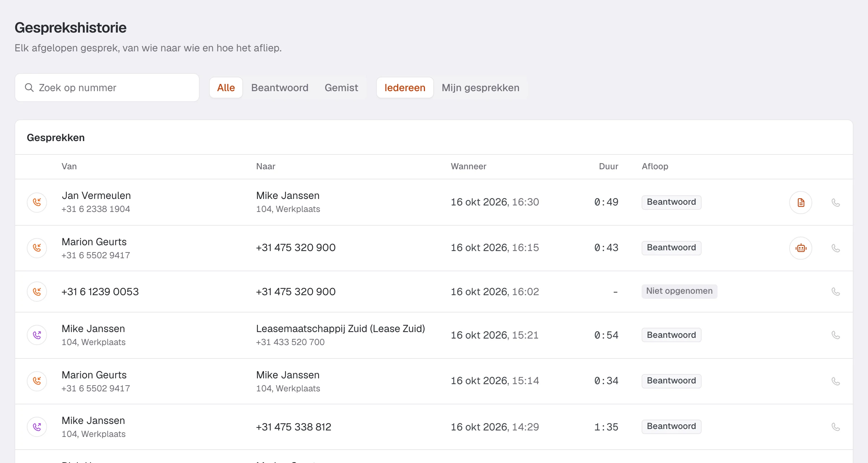
Task: Click the Duur column header
Action: coord(609,166)
